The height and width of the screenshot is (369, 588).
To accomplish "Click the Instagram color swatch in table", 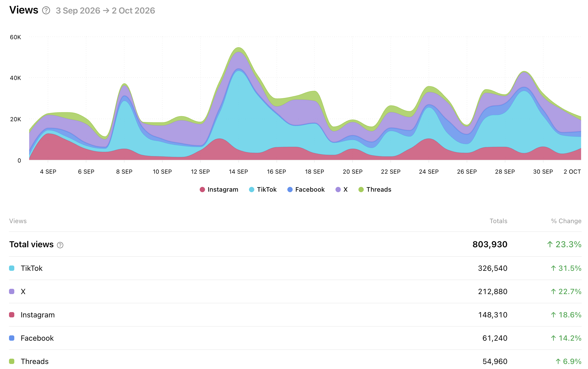I will coord(12,315).
